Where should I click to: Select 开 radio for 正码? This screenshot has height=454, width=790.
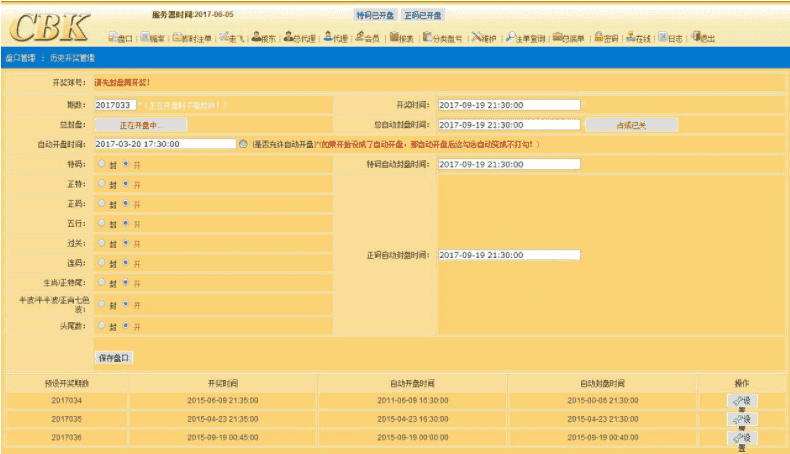(x=126, y=203)
